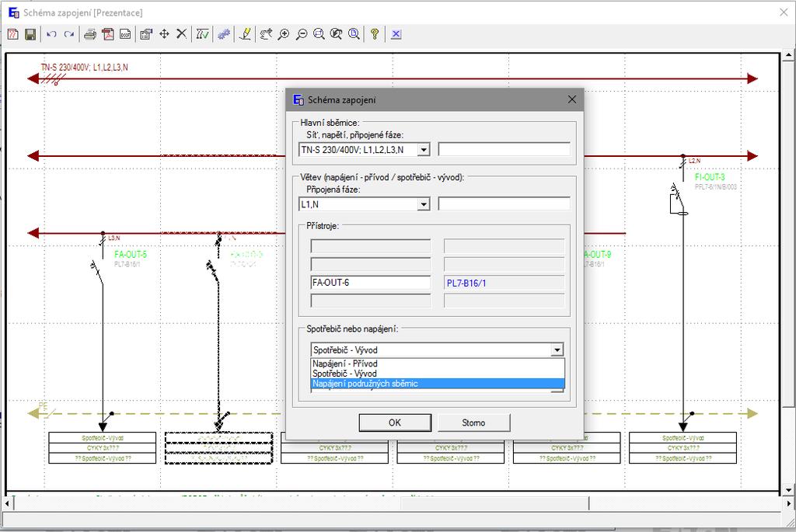Select the move cross-arrows tool
The image size is (796, 532).
(164, 34)
